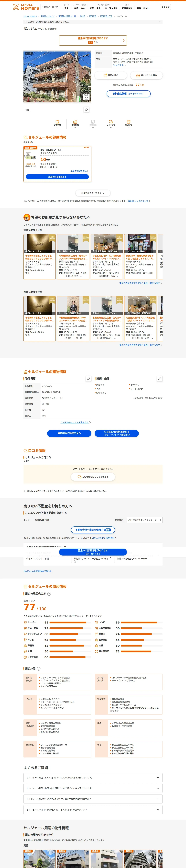
Task: Open 募集中の部屋情報があります banner at top
Action: (x=93, y=41)
